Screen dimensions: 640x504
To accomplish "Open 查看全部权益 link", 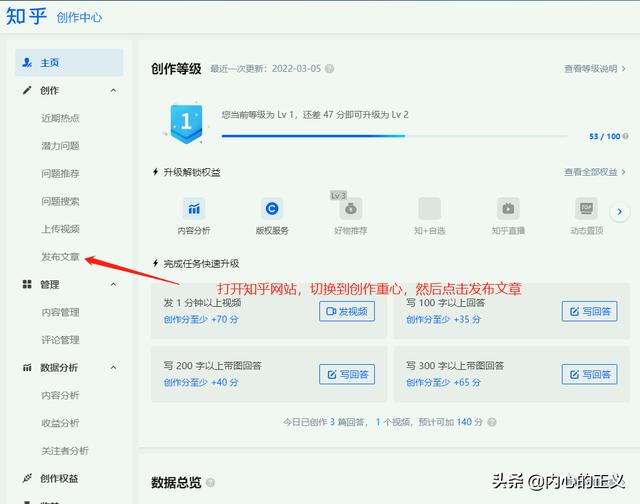I will [594, 172].
